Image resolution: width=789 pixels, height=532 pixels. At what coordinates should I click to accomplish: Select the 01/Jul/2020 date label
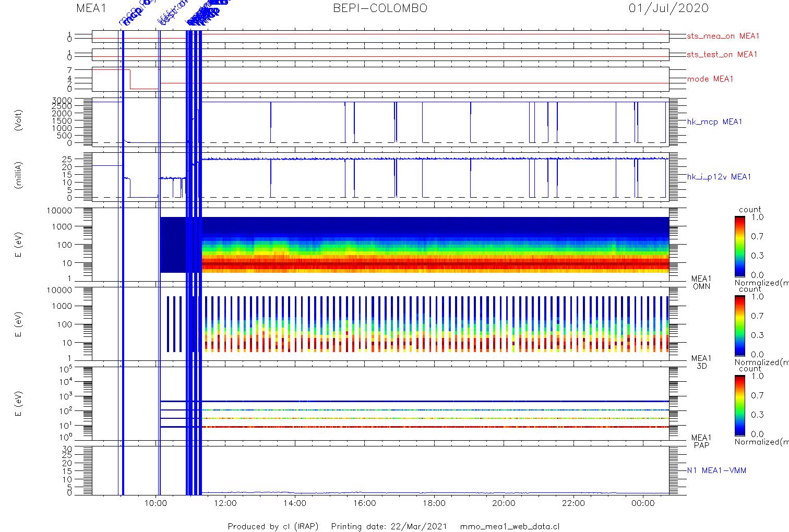668,8
